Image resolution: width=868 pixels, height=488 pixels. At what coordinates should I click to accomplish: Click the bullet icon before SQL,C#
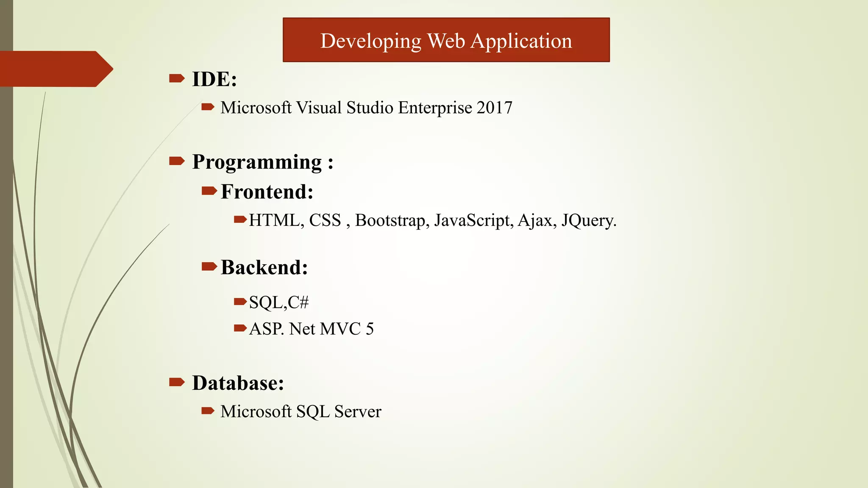click(x=240, y=302)
